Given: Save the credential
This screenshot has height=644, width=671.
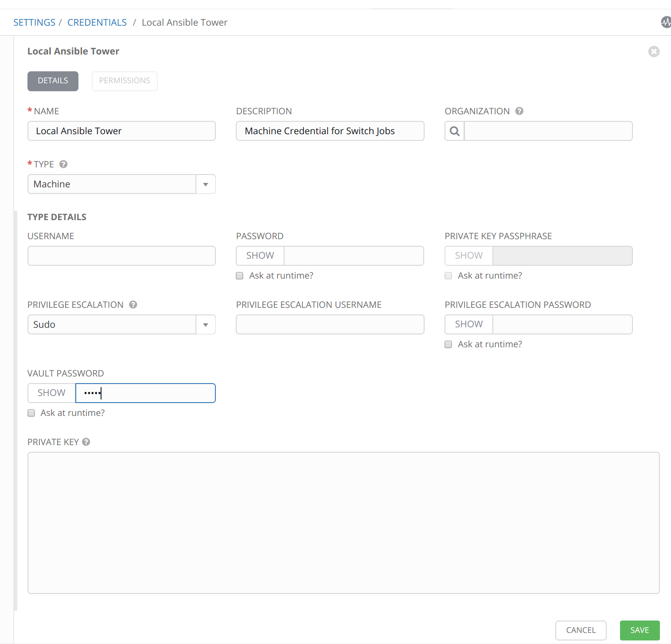Looking at the screenshot, I should (640, 630).
